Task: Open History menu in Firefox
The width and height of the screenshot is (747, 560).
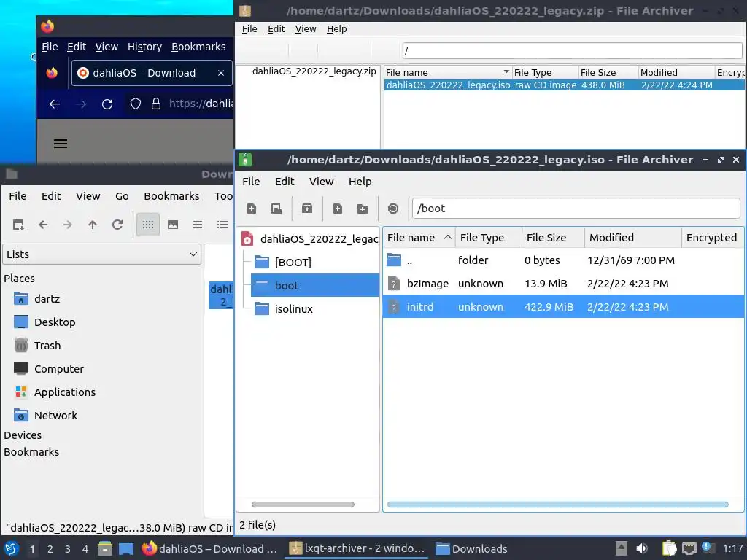Action: pos(144,47)
